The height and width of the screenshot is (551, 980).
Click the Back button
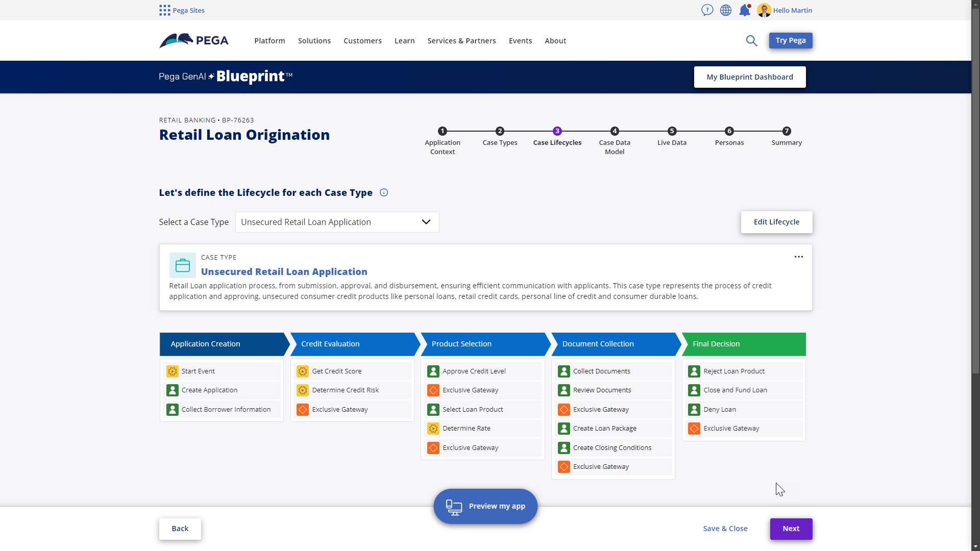coord(180,529)
